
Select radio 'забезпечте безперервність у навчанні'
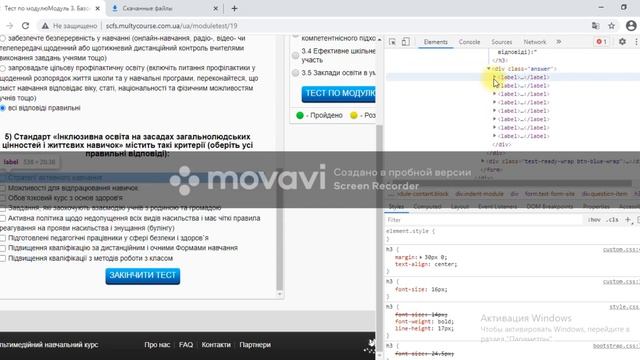3,38
